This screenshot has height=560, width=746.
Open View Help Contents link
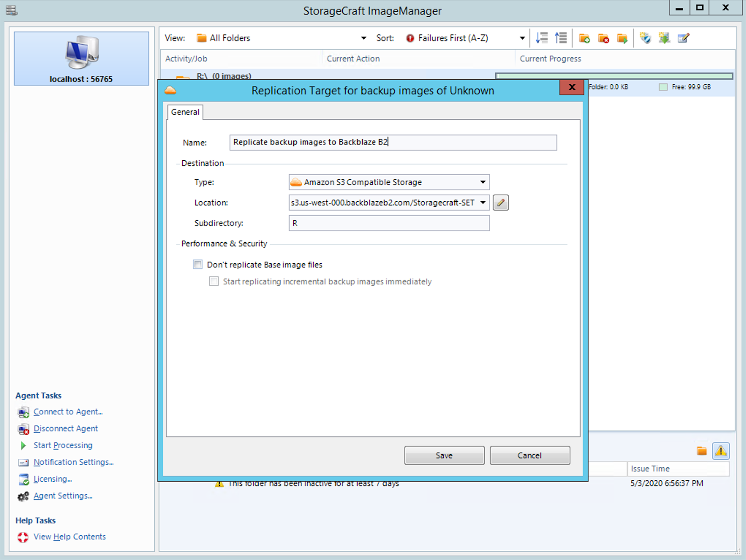point(69,537)
